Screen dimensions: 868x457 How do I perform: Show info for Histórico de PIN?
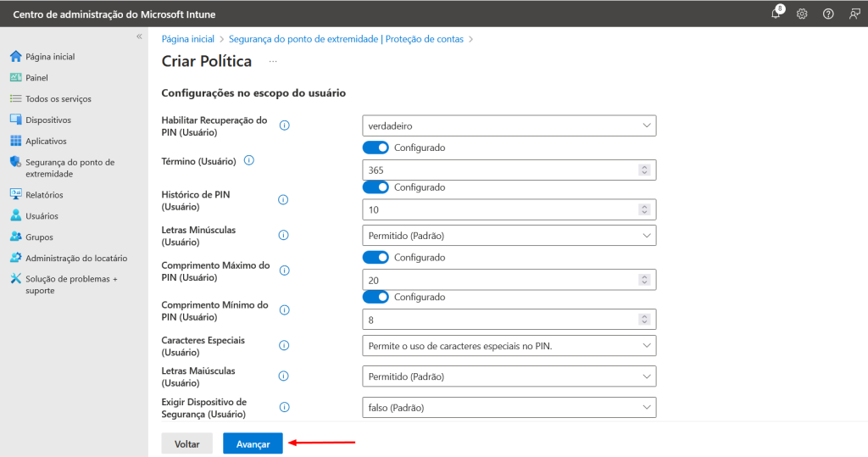pos(283,199)
